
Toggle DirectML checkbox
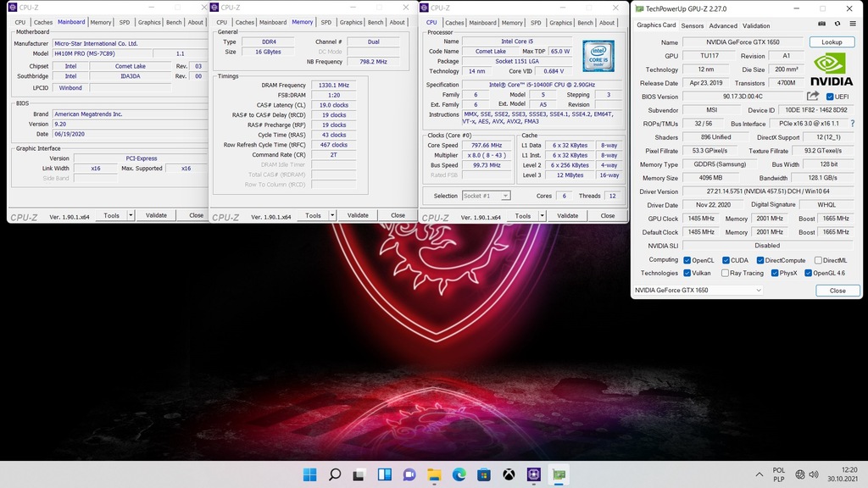818,260
